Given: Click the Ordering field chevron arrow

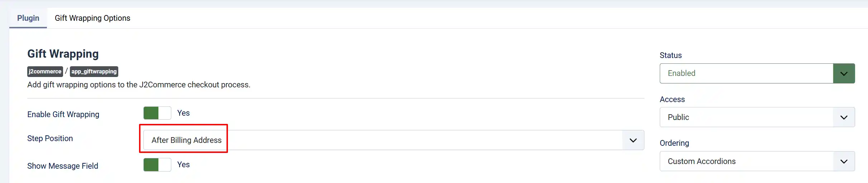Looking at the screenshot, I should pyautogui.click(x=844, y=162).
